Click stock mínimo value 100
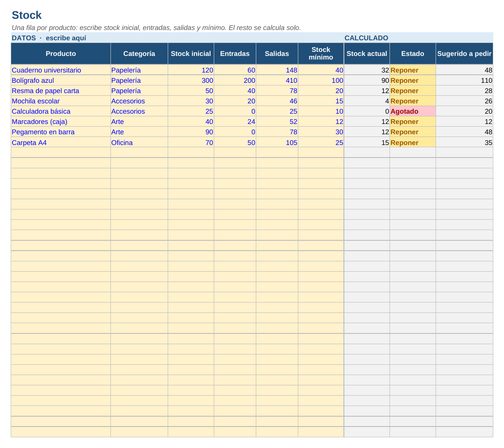The image size is (504, 448). pos(321,81)
